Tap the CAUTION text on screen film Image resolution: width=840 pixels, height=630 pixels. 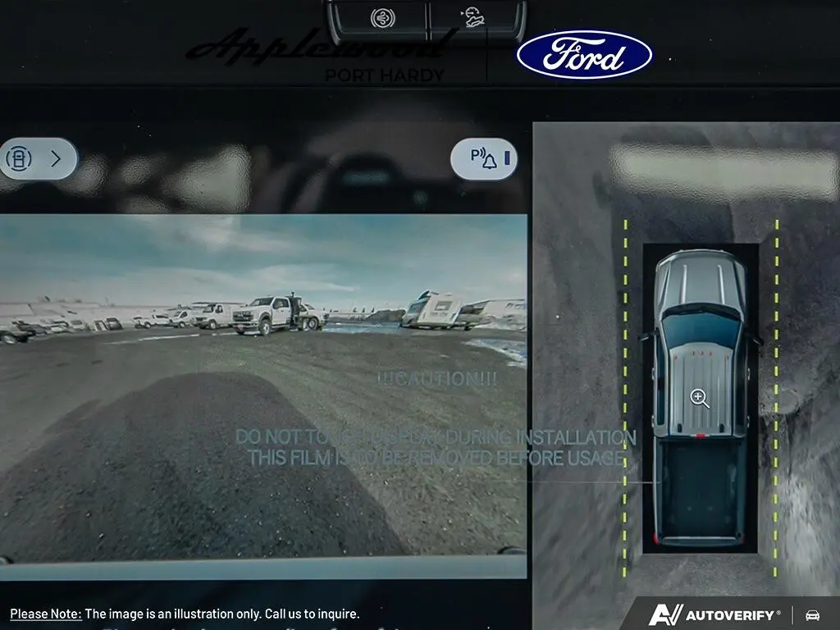pyautogui.click(x=437, y=379)
